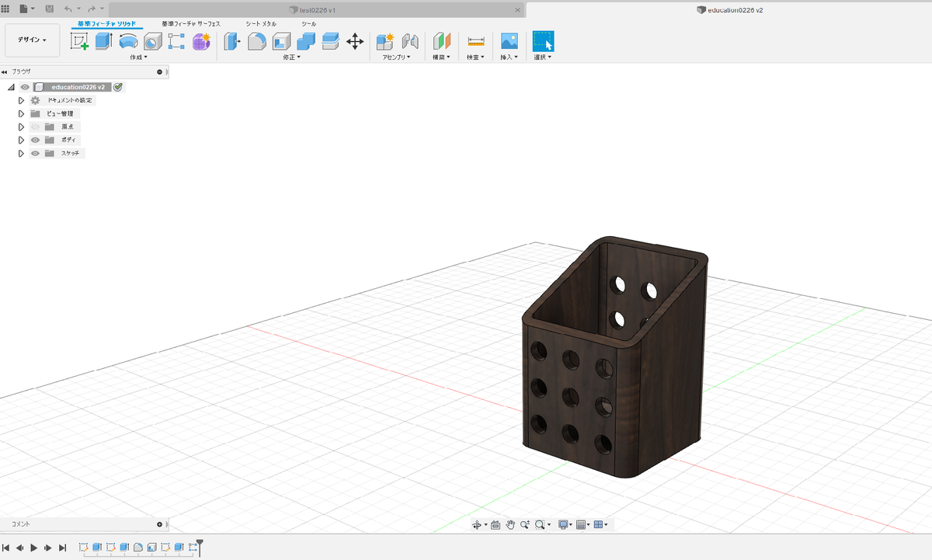The width and height of the screenshot is (932, 560).
Task: Open the 挿入 dropdown menu
Action: click(x=509, y=57)
